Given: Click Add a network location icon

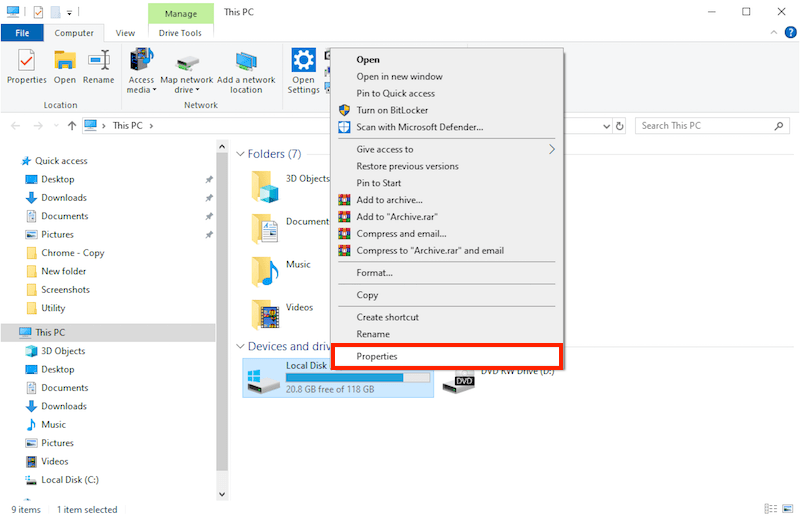Looking at the screenshot, I should tap(246, 70).
